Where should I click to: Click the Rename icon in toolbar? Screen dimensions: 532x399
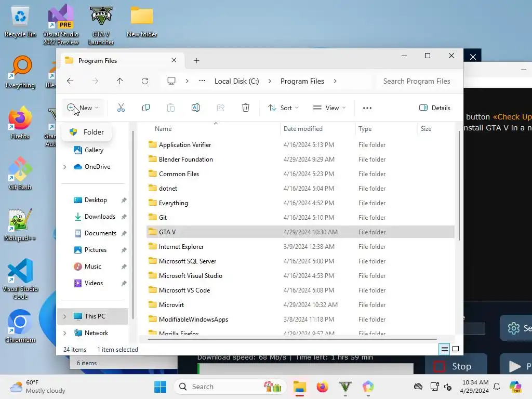[196, 108]
